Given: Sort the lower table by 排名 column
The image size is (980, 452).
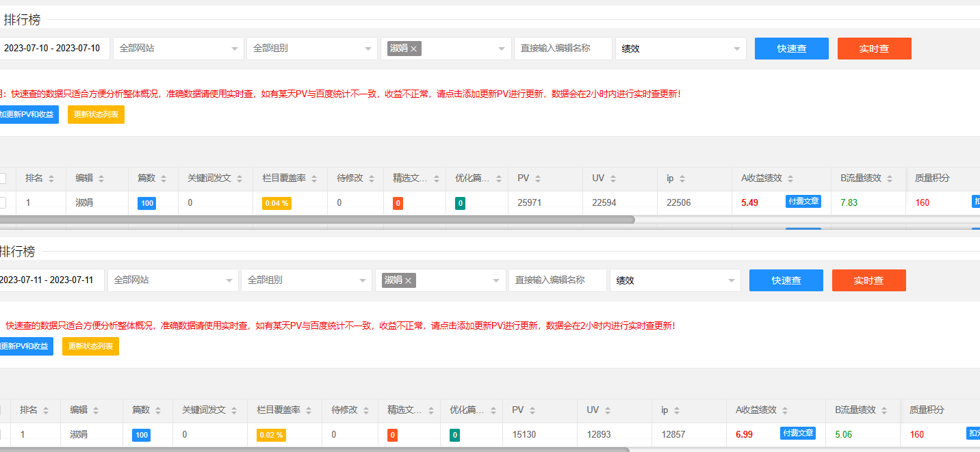Looking at the screenshot, I should tap(46, 410).
